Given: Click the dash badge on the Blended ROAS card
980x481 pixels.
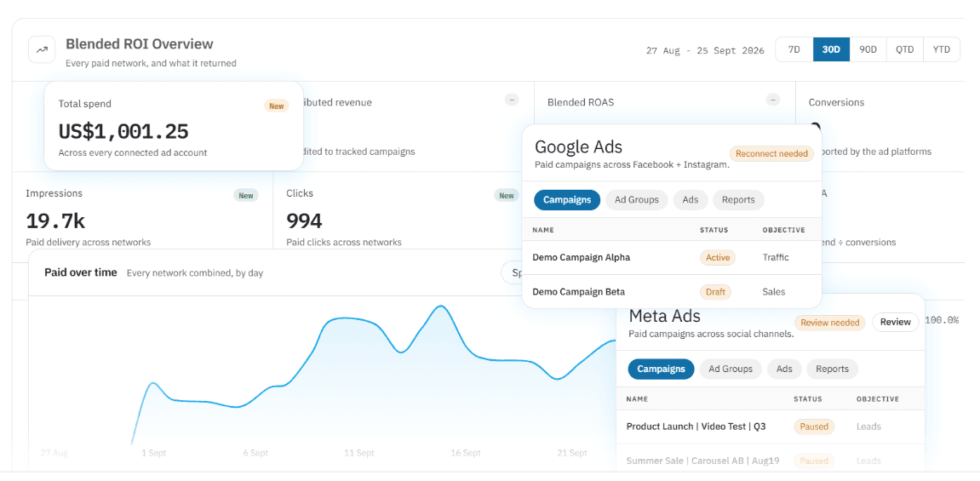Looking at the screenshot, I should pyautogui.click(x=773, y=100).
